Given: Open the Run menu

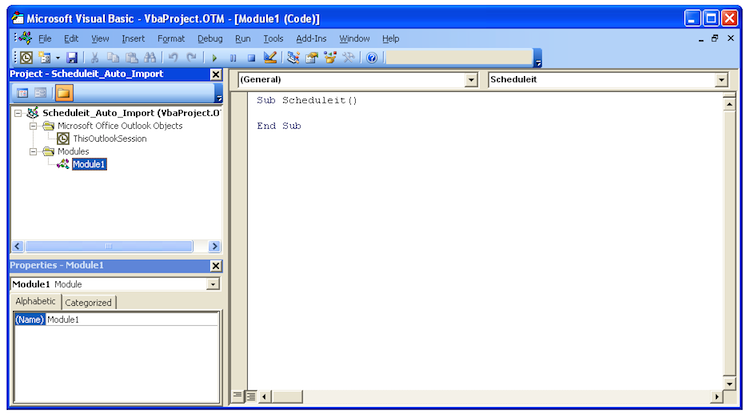Looking at the screenshot, I should pos(243,39).
